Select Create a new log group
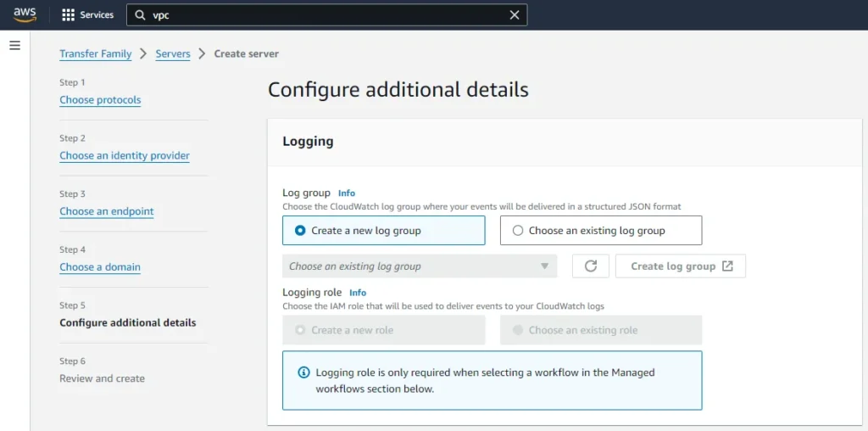Image resolution: width=868 pixels, height=431 pixels. point(300,231)
